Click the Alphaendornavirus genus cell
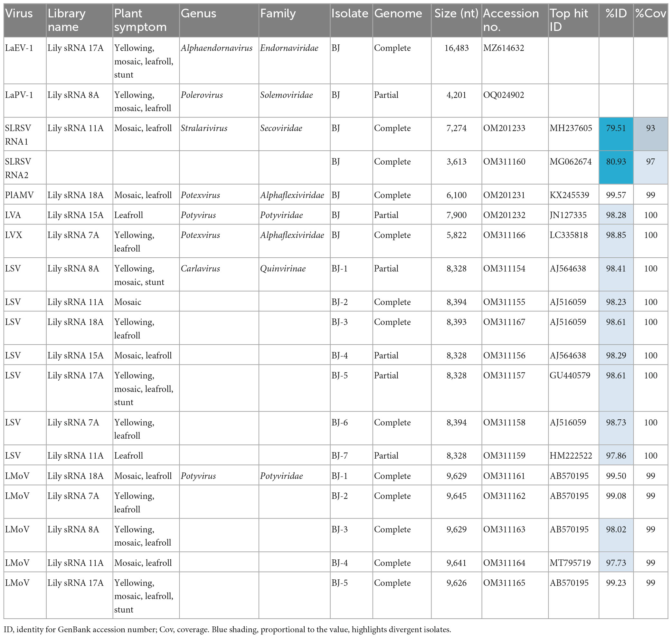 pyautogui.click(x=219, y=60)
